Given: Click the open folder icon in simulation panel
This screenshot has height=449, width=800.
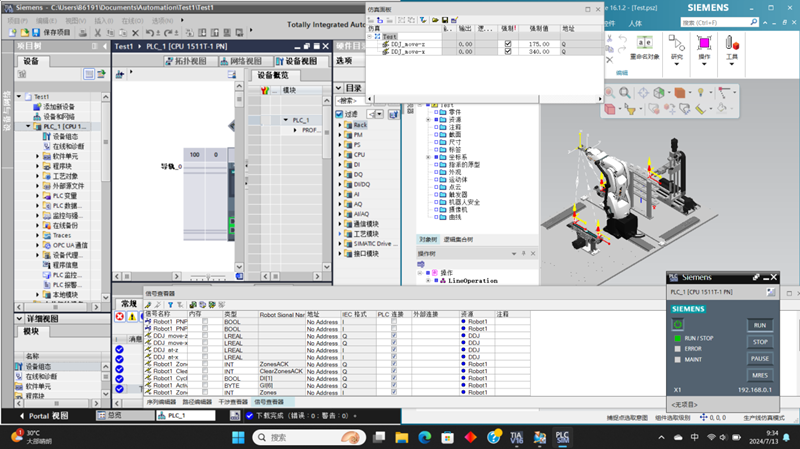Looking at the screenshot, I should 435,20.
